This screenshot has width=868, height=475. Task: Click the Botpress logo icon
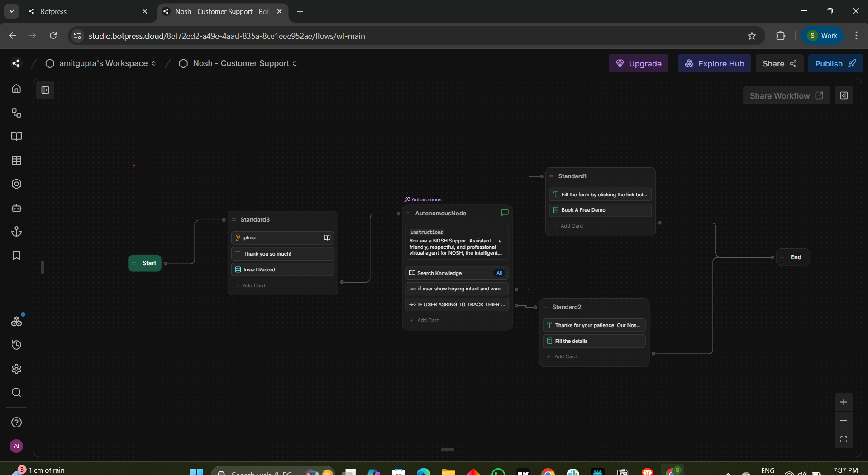(16, 63)
